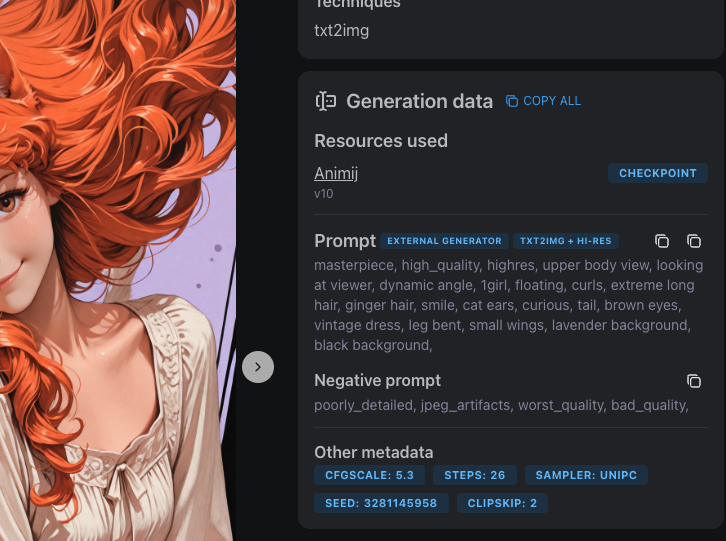Click COPY ALL generation data
The height and width of the screenshot is (541, 726).
tap(543, 101)
